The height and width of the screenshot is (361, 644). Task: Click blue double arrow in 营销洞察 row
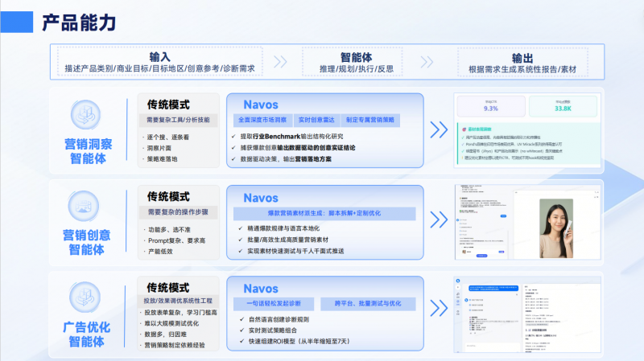click(x=438, y=131)
